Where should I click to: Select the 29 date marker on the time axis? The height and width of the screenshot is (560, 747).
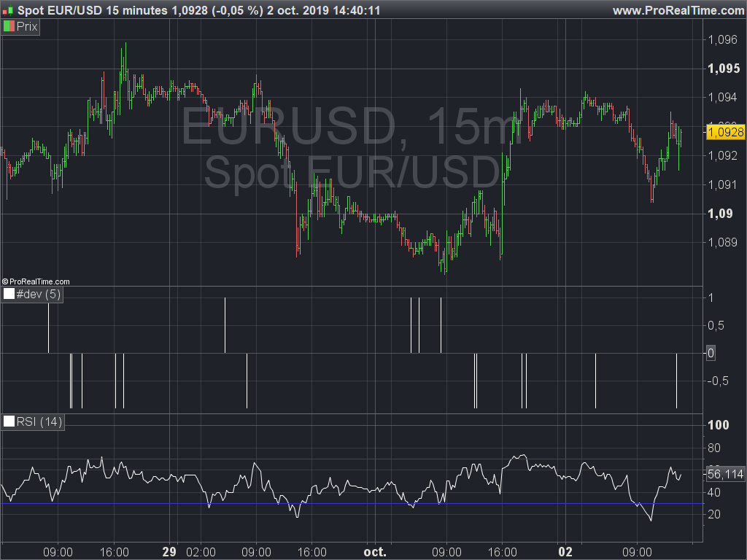pyautogui.click(x=169, y=552)
